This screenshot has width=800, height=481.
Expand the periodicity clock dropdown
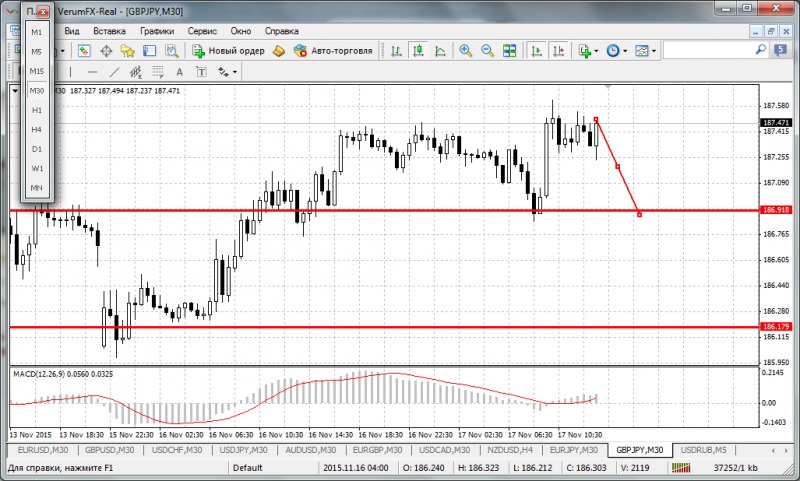(x=625, y=51)
